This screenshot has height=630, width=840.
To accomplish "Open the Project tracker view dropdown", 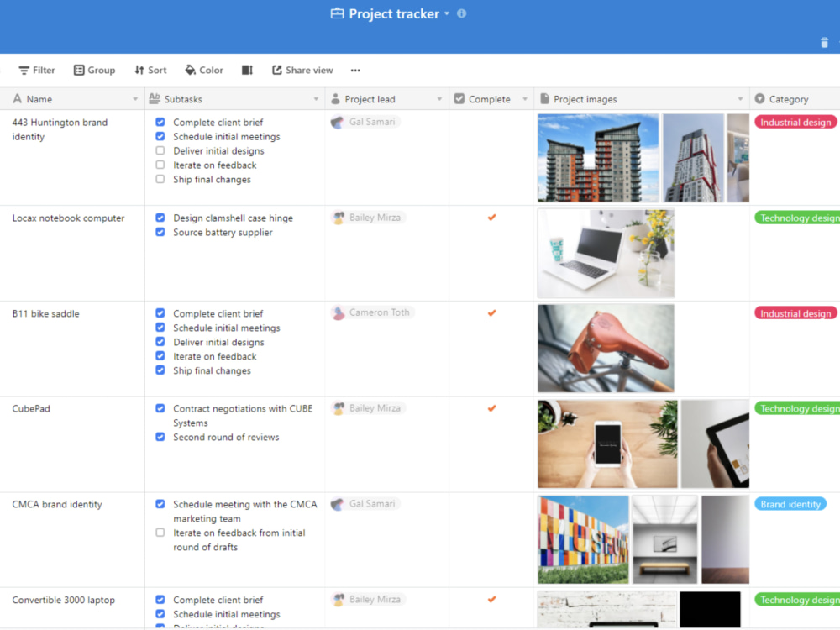I will [445, 13].
